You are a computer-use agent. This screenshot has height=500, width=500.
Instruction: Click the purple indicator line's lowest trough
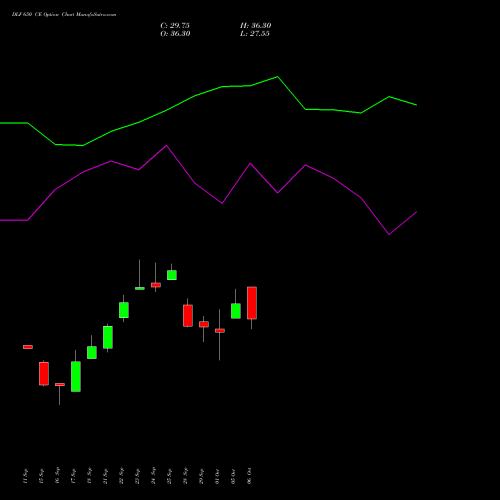pos(389,234)
